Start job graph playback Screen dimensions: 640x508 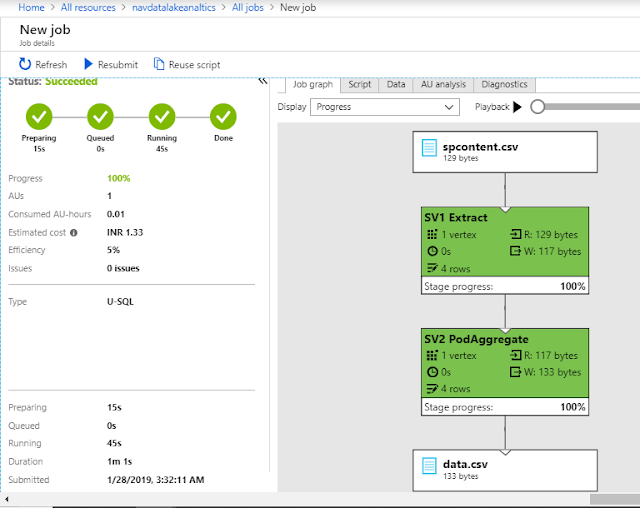pos(518,107)
